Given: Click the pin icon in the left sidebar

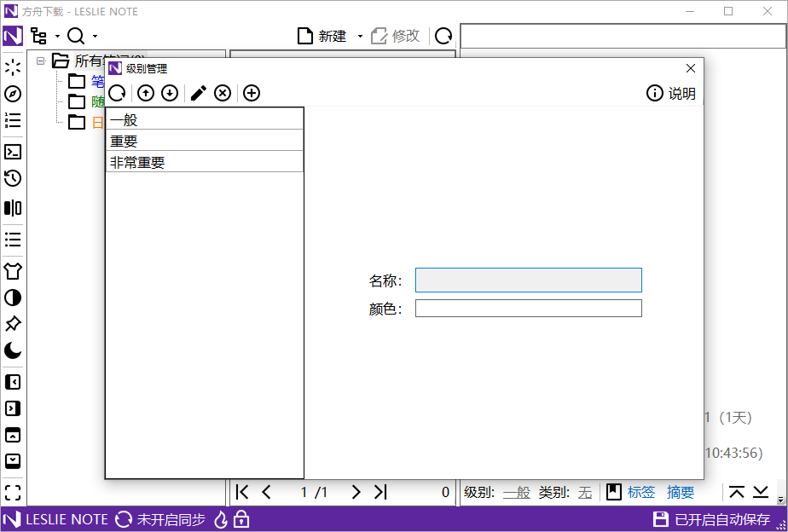Looking at the screenshot, I should [12, 324].
